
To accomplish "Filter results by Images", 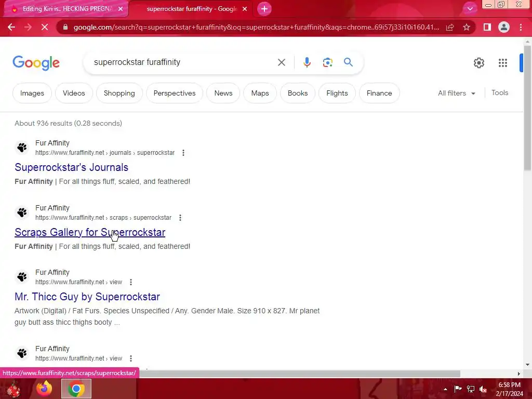I will point(32,94).
